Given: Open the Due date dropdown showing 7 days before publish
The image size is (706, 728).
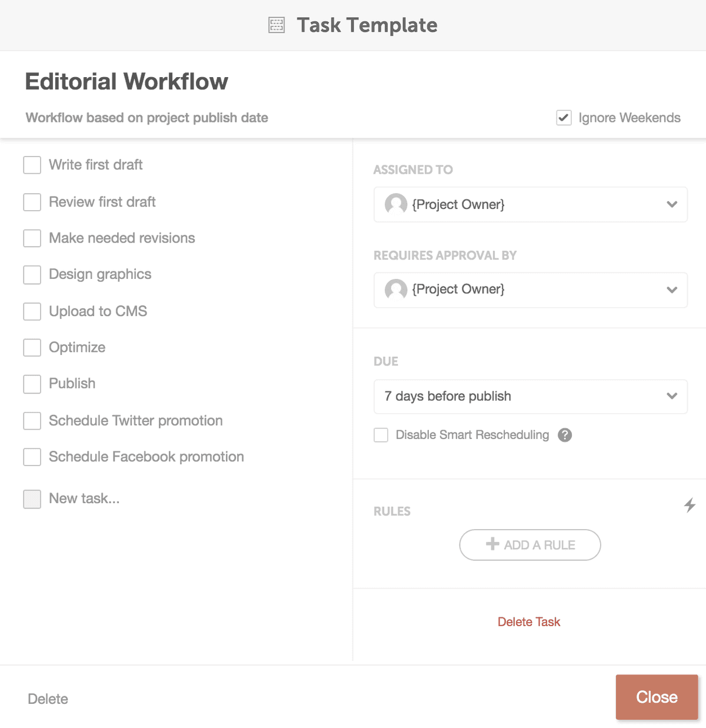Looking at the screenshot, I should (530, 396).
